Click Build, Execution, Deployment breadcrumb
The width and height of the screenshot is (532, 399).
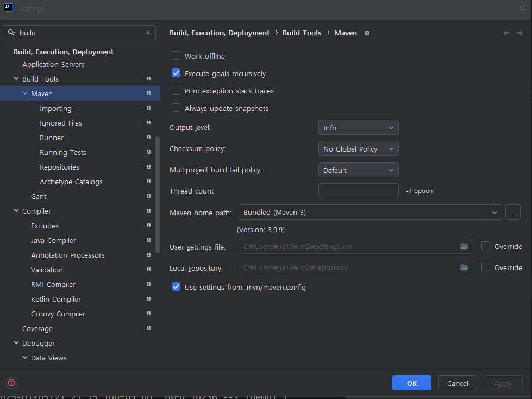point(220,33)
